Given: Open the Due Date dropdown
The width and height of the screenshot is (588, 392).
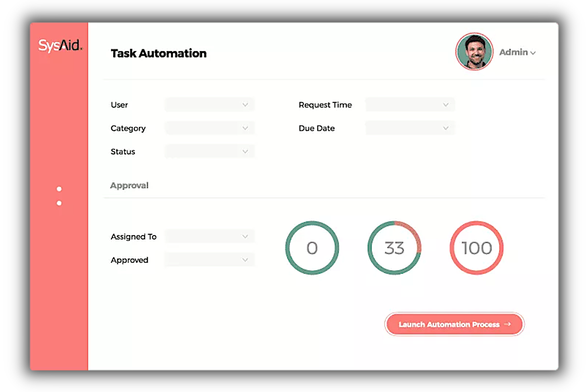Looking at the screenshot, I should [x=410, y=128].
